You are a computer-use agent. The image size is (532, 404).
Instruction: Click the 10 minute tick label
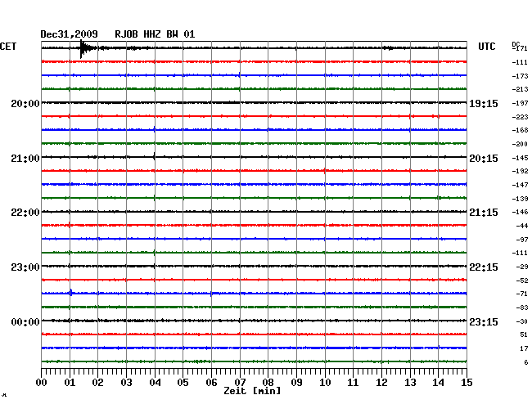[x=325, y=382]
